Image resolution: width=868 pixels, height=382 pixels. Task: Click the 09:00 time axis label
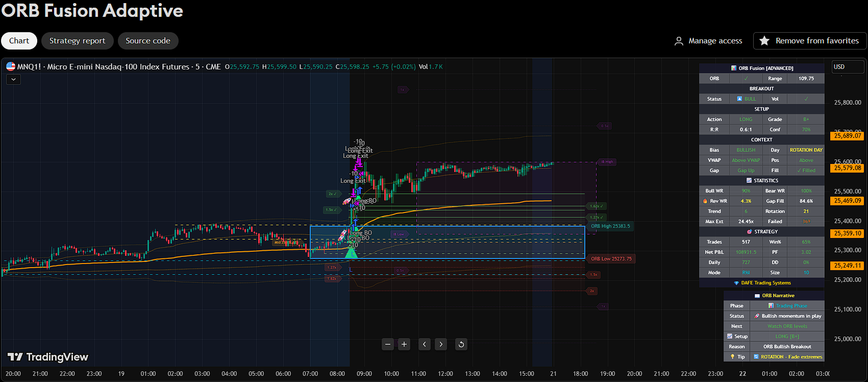pyautogui.click(x=364, y=374)
